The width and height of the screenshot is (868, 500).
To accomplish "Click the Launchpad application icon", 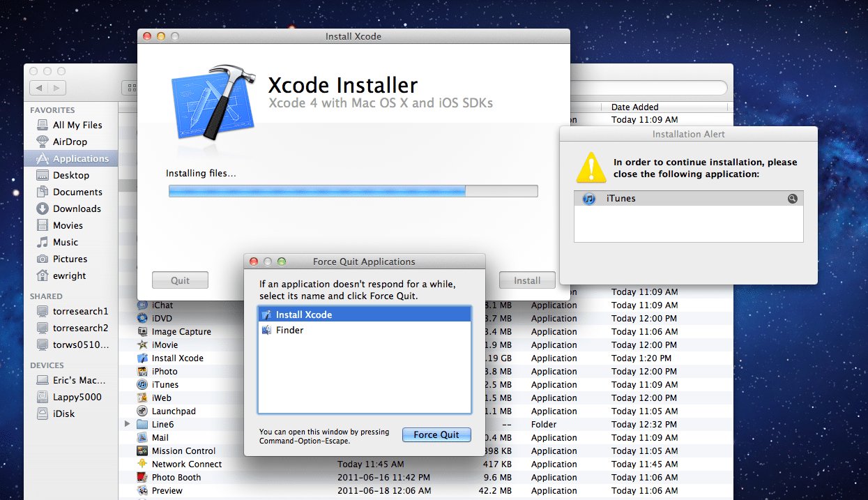I will click(142, 411).
